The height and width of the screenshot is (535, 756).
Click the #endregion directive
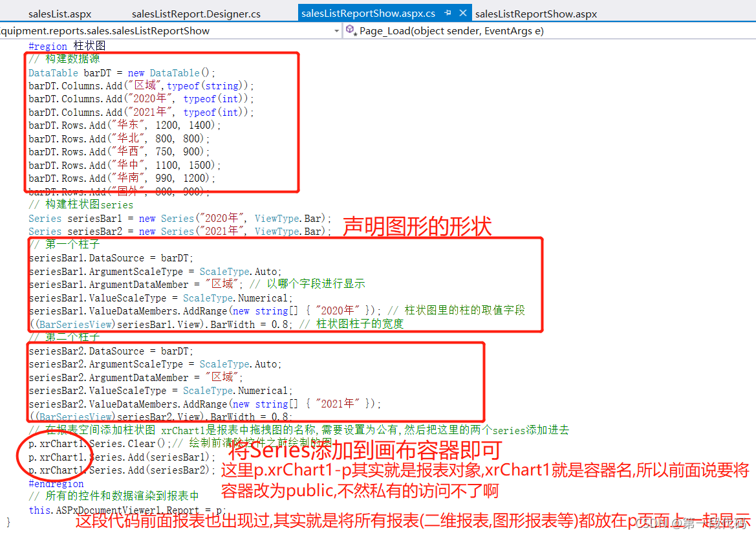pyautogui.click(x=56, y=483)
